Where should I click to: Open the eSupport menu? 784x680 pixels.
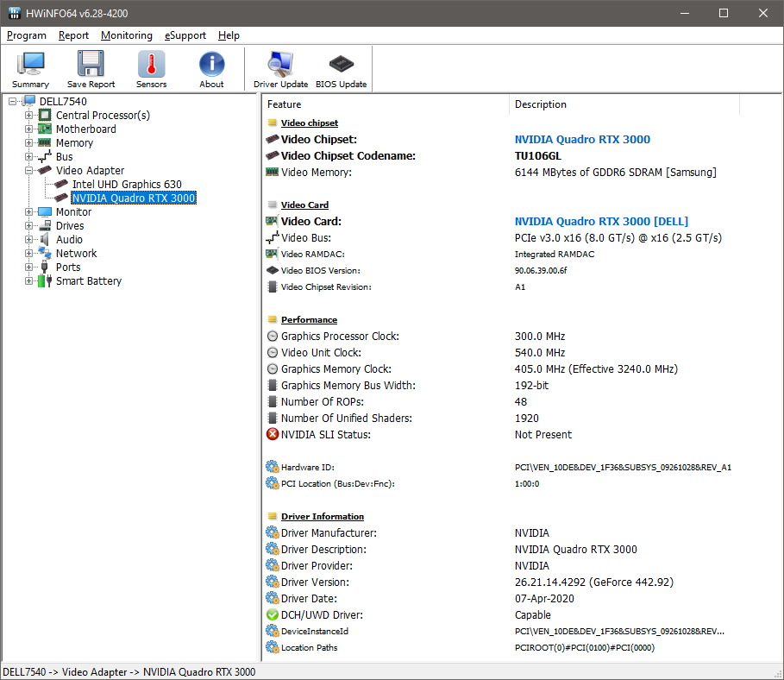pyautogui.click(x=185, y=35)
